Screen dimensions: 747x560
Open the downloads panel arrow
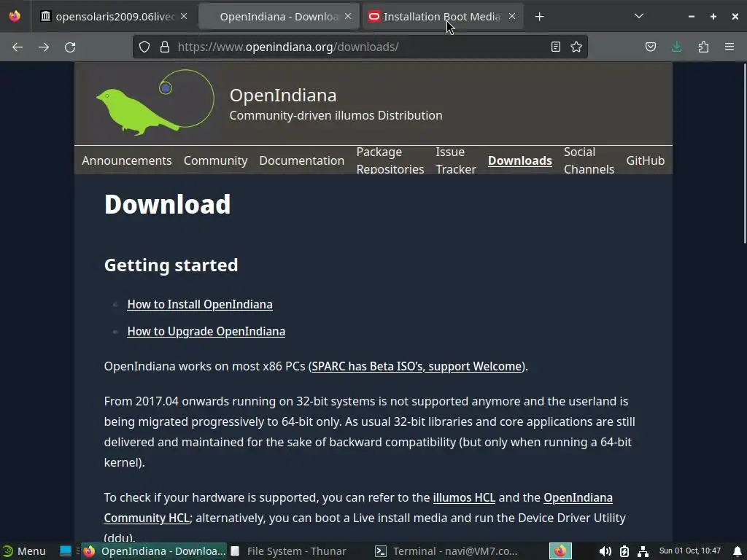click(677, 47)
